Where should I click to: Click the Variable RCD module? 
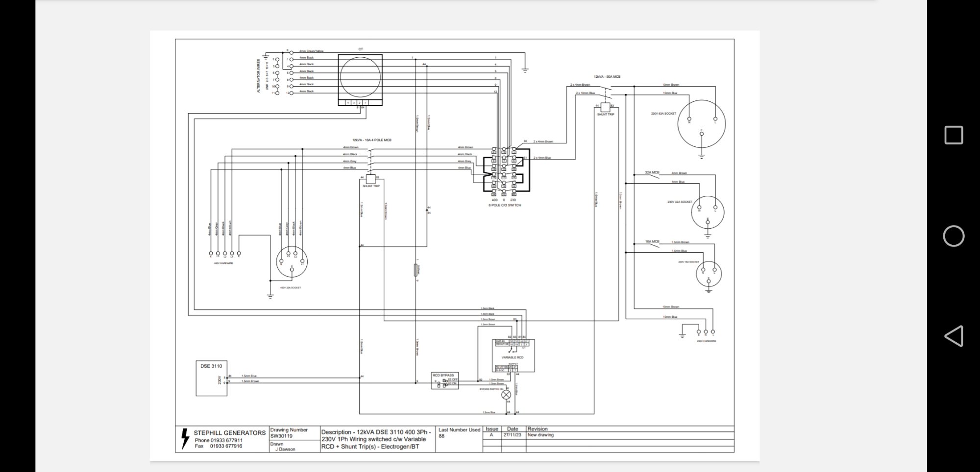pos(513,355)
